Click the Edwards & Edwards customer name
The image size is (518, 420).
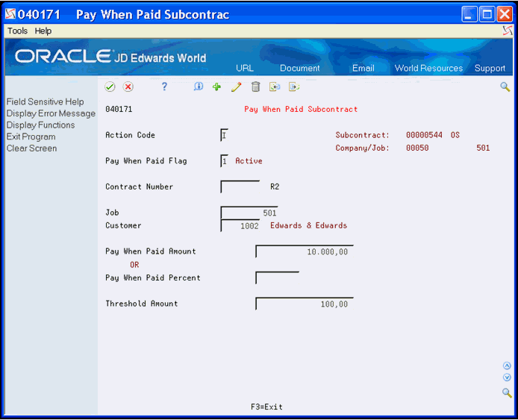pos(308,225)
